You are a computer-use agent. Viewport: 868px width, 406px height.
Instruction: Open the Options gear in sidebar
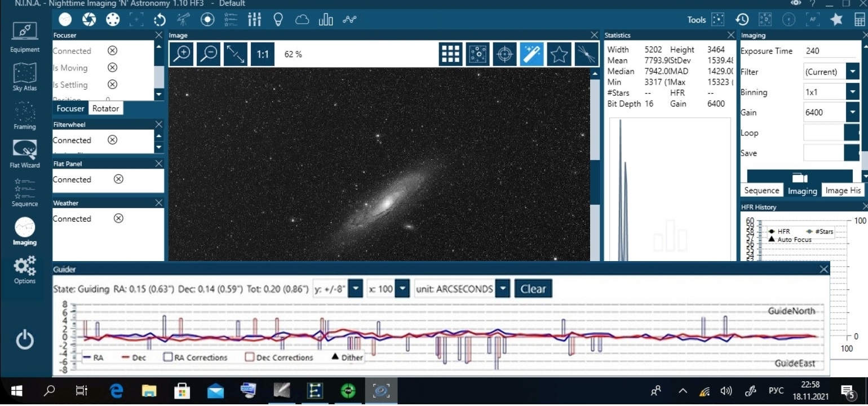24,270
